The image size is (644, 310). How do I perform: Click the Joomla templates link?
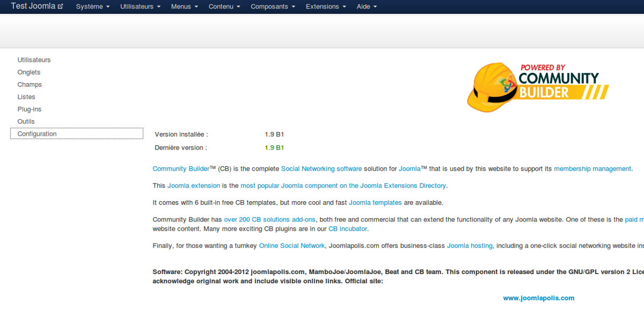375,203
